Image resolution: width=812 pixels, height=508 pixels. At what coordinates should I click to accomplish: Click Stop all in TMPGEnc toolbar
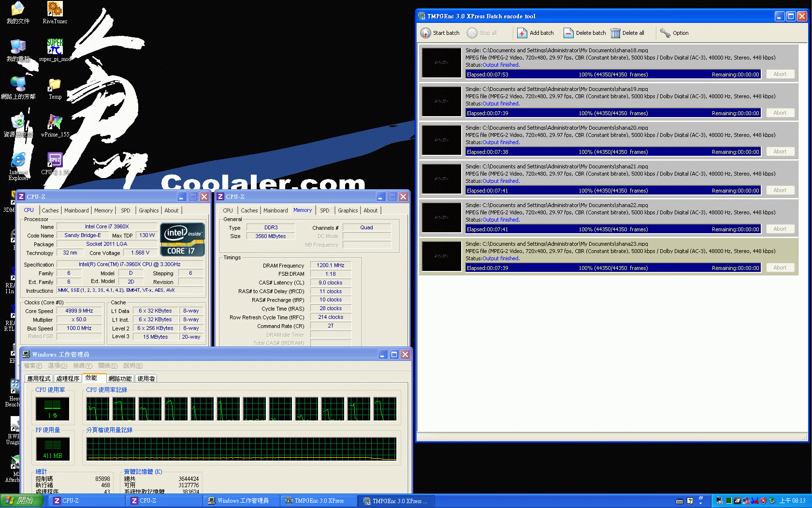tap(482, 33)
